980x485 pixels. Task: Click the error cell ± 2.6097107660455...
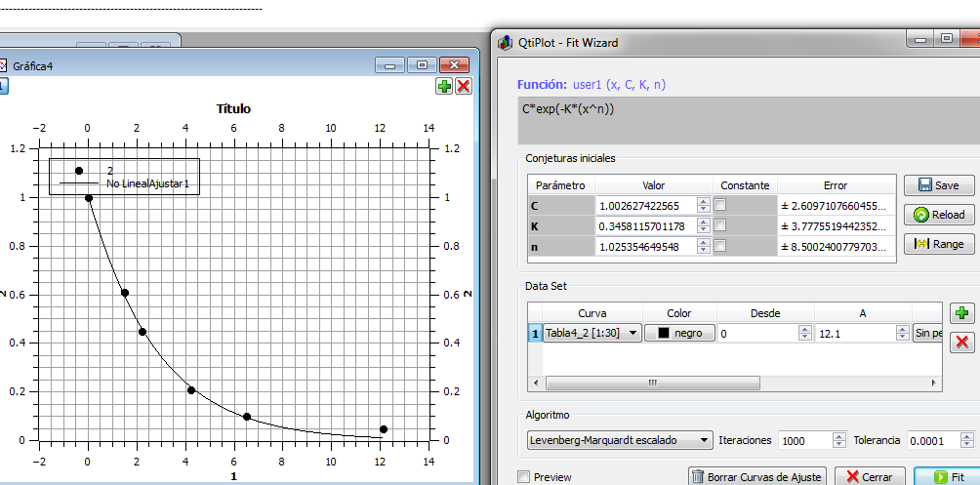[x=836, y=206]
